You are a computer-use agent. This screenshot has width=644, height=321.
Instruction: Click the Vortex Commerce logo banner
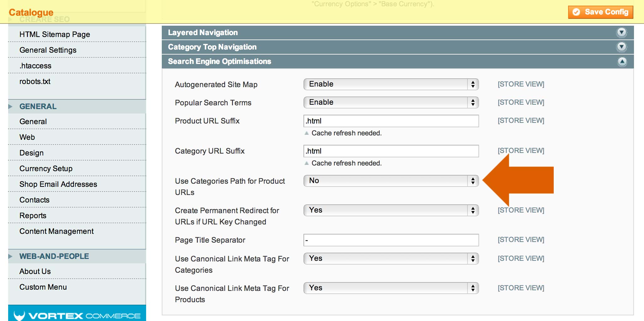click(x=77, y=313)
